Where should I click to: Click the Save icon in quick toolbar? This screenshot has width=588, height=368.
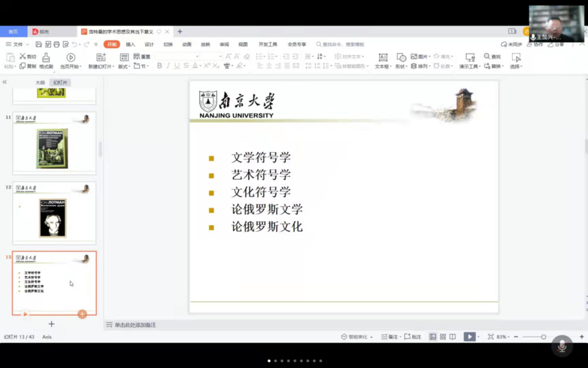pos(39,44)
